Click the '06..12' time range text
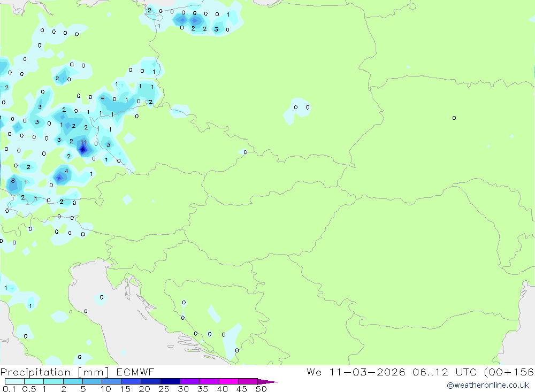Image resolution: width=535 pixels, height=392 pixels. (430, 372)
